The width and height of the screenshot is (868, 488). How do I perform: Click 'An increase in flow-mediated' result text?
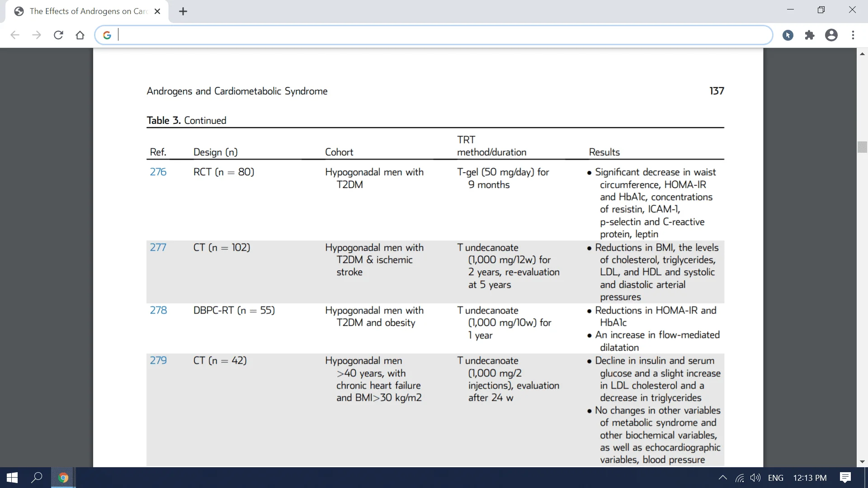click(x=657, y=335)
